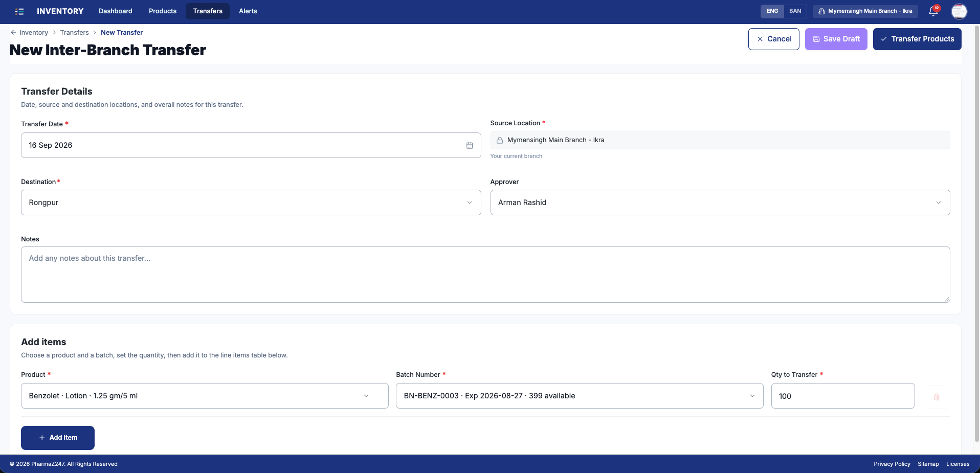The width and height of the screenshot is (980, 473).
Task: Click the "Your current branch" hint text
Action: (x=516, y=156)
